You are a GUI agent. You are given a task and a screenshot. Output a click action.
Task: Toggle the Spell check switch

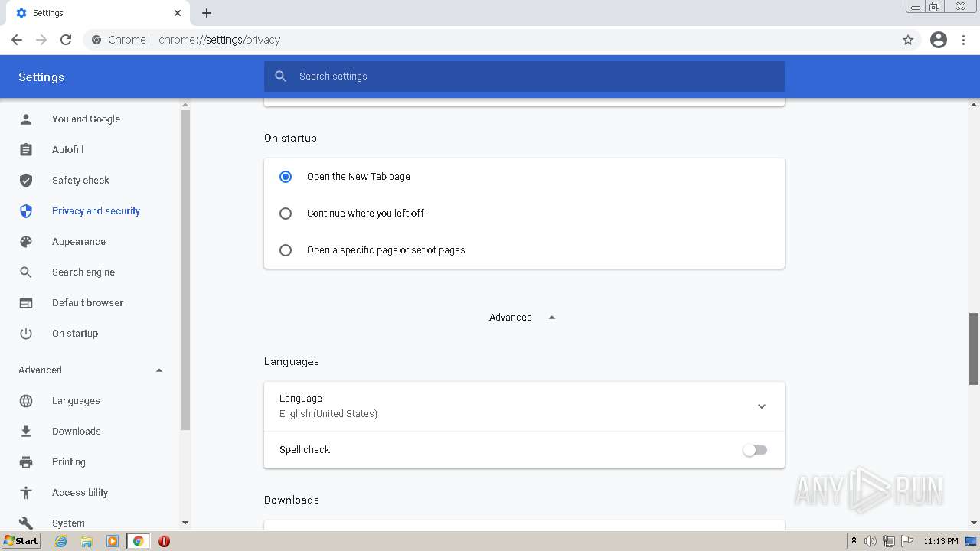click(x=755, y=450)
